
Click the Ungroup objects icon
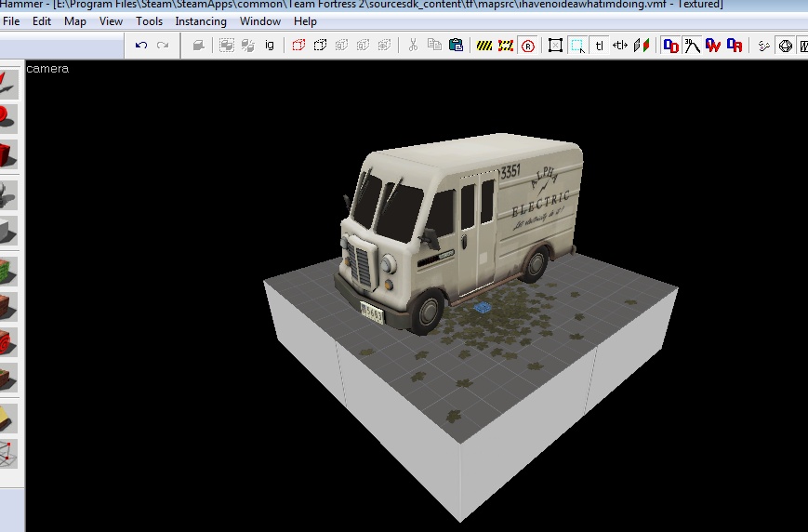pos(248,46)
